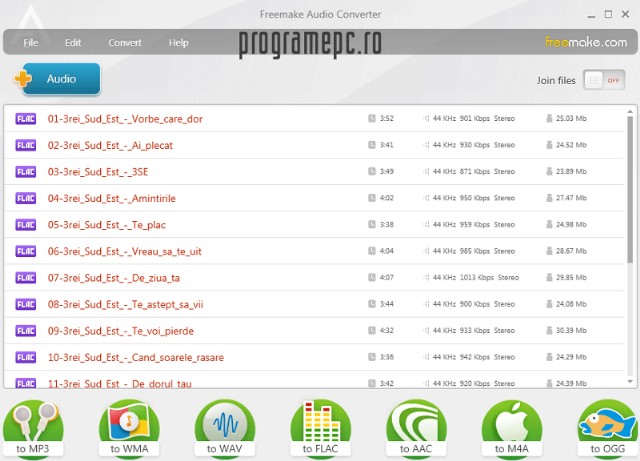Select track 09-3rei_Sud_Est_-_Te_voi_pierde
The image size is (640, 461).
121,331
